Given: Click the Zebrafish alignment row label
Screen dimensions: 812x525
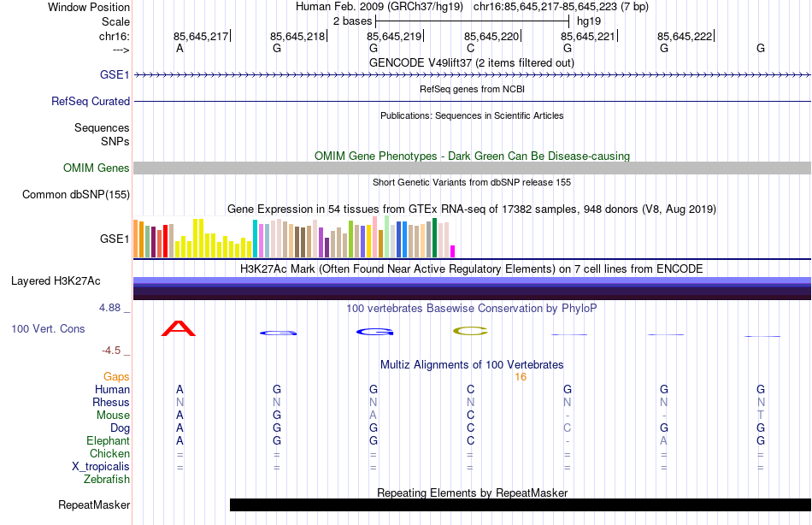Looking at the screenshot, I should 107,479.
